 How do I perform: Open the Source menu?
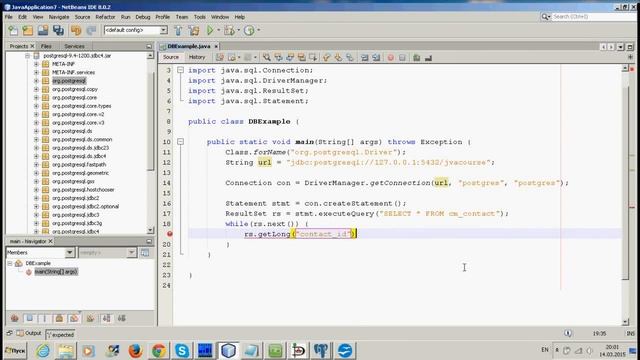[82, 17]
